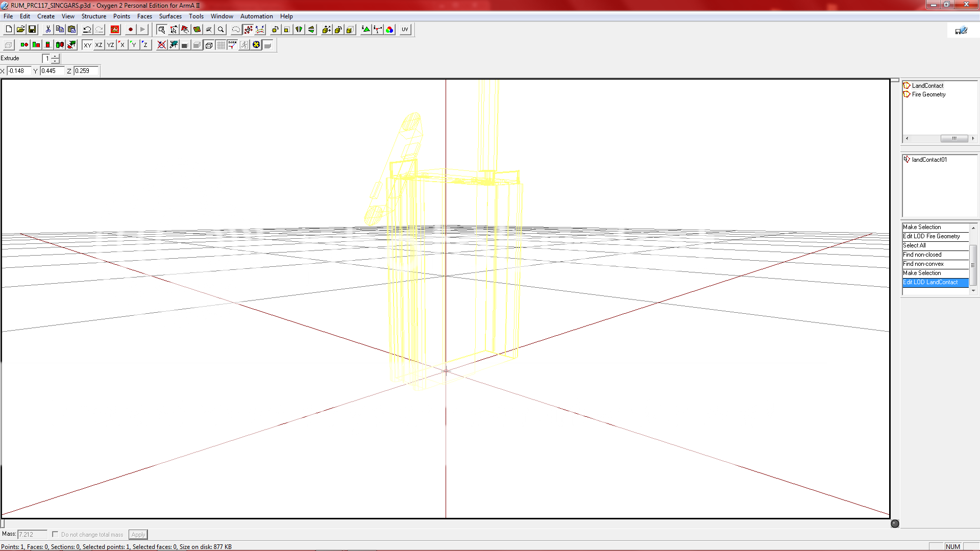Click the magnifier zoom tool icon

coord(221,30)
